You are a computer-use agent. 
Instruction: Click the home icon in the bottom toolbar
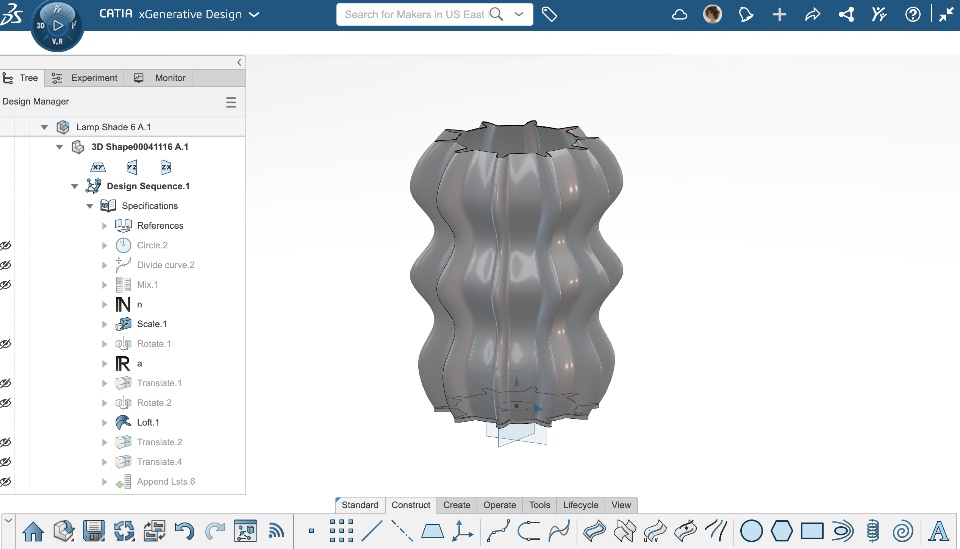(x=33, y=531)
